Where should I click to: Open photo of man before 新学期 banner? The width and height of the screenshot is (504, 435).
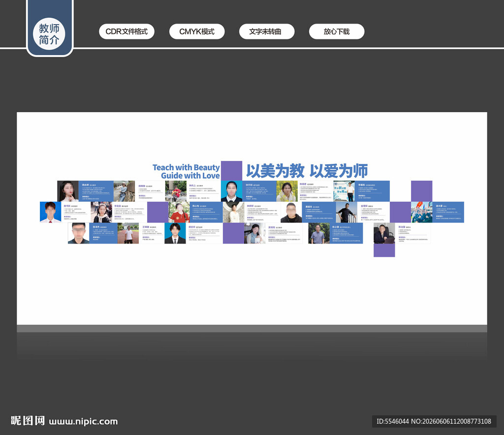pos(344,191)
